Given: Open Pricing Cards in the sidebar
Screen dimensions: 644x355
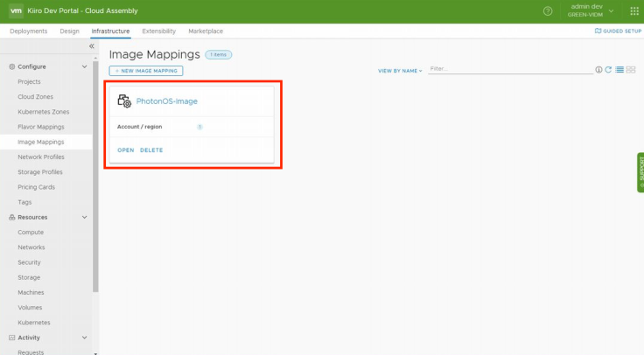Looking at the screenshot, I should click(36, 187).
